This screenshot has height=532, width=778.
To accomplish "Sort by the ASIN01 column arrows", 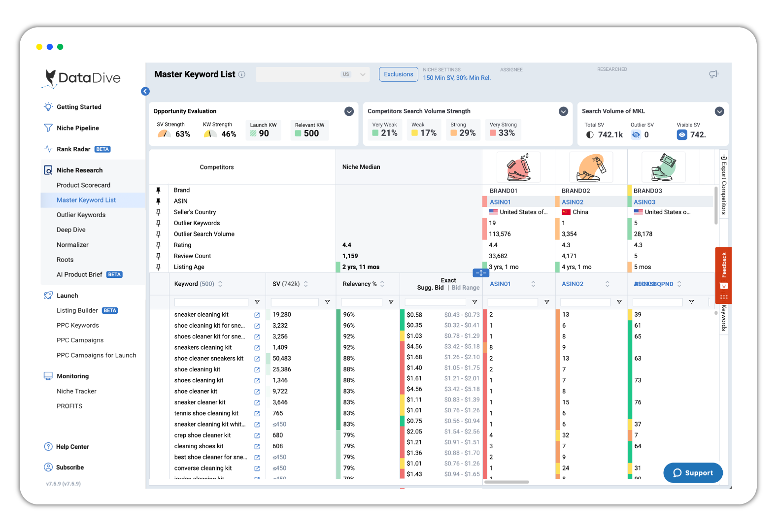I will coord(533,284).
